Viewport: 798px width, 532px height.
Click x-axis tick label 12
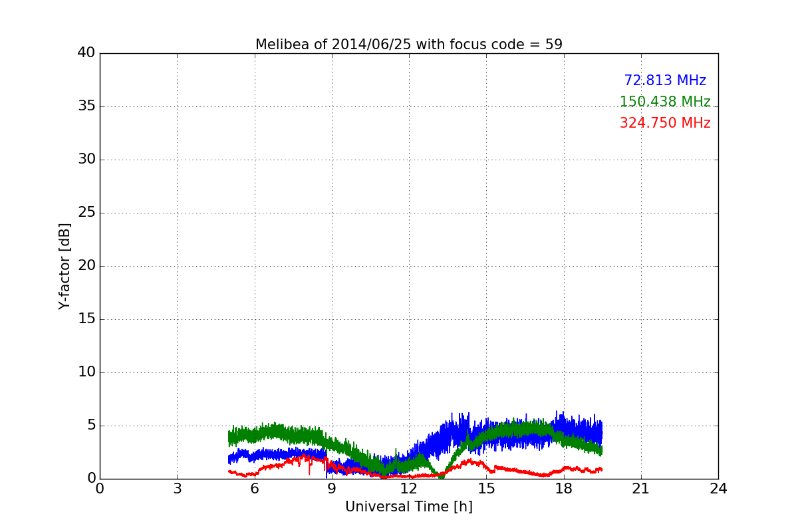(409, 489)
